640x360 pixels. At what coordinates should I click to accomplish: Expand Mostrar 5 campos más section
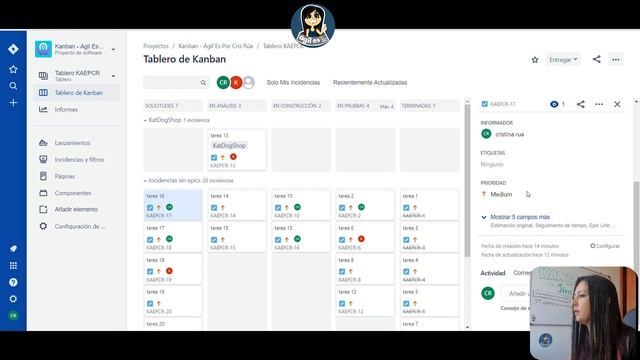coord(520,217)
